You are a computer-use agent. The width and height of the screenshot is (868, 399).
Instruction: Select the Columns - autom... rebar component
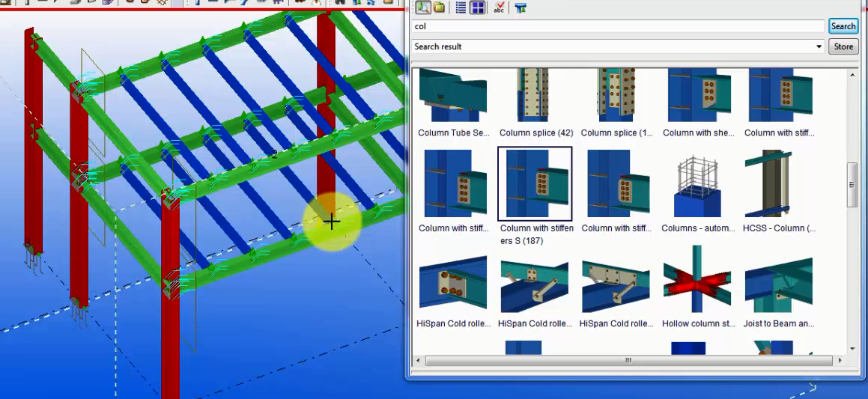click(x=698, y=191)
